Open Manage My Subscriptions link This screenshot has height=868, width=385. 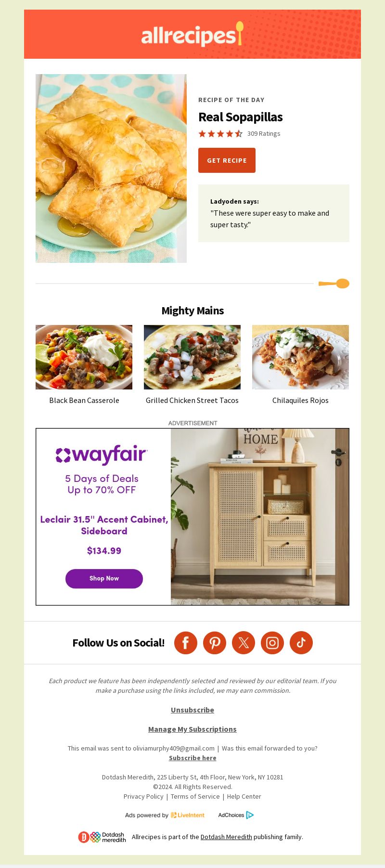(x=192, y=729)
